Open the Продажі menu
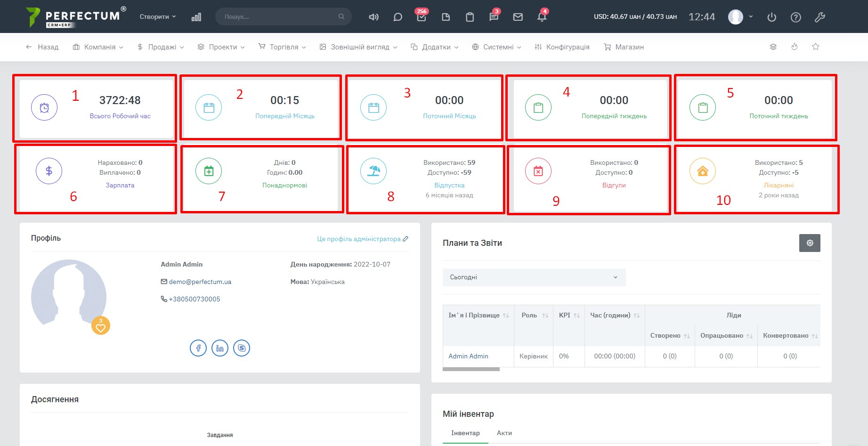 pos(161,47)
